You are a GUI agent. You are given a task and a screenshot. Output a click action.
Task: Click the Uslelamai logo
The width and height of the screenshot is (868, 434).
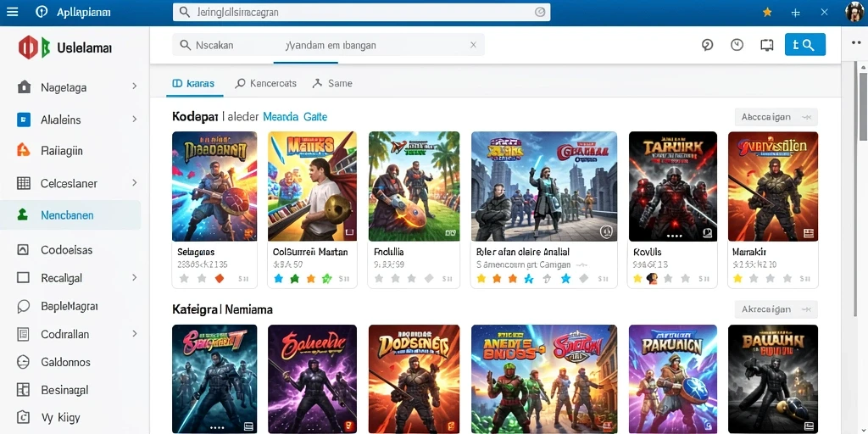click(x=64, y=47)
